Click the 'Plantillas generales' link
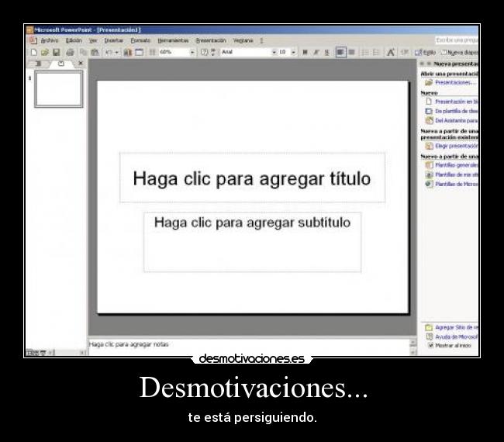The height and width of the screenshot is (442, 504). [457, 165]
